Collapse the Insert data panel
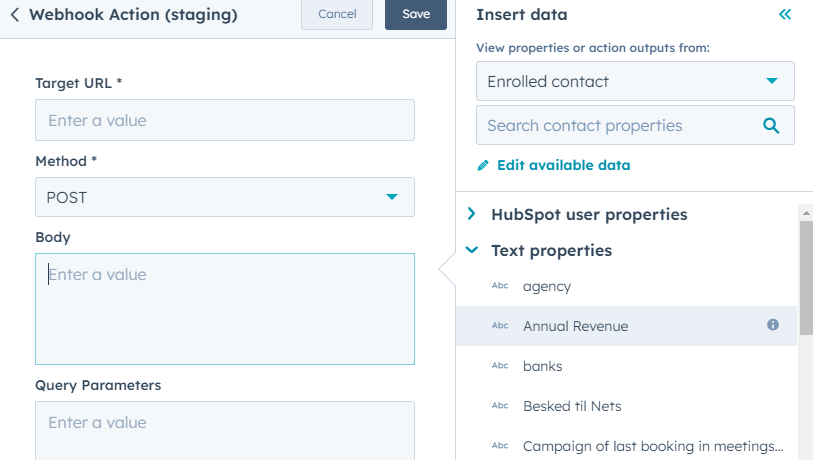This screenshot has height=460, width=818. click(x=785, y=15)
